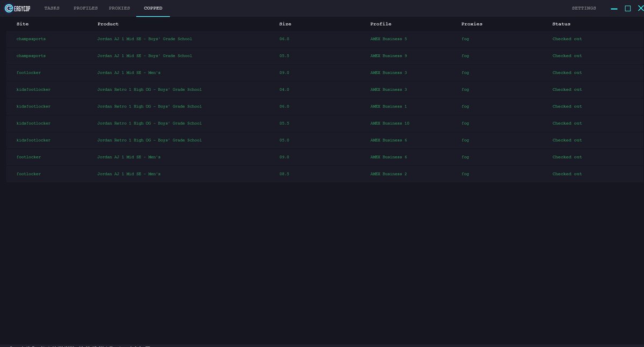Click the Size column header

285,24
